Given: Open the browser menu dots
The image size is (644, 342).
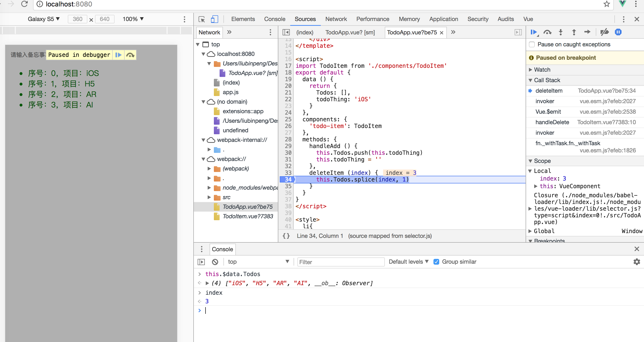Looking at the screenshot, I should point(636,4).
